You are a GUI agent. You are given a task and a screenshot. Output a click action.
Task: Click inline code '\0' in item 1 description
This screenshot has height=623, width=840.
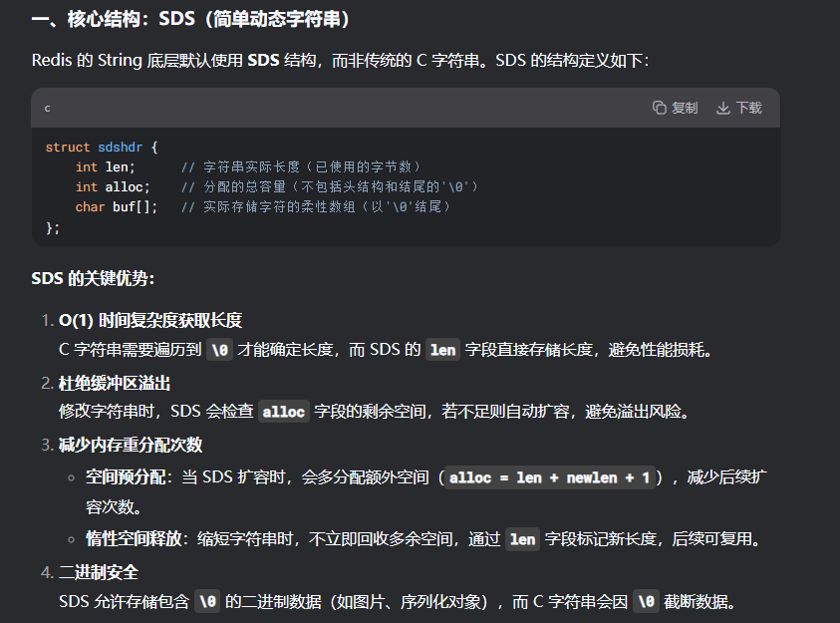tap(219, 350)
